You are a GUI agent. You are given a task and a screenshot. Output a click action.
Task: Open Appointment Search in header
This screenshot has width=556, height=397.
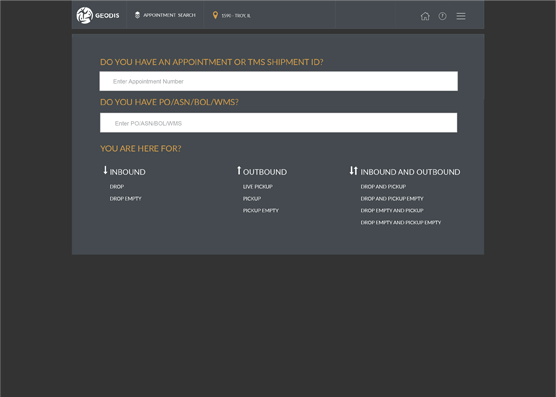169,15
